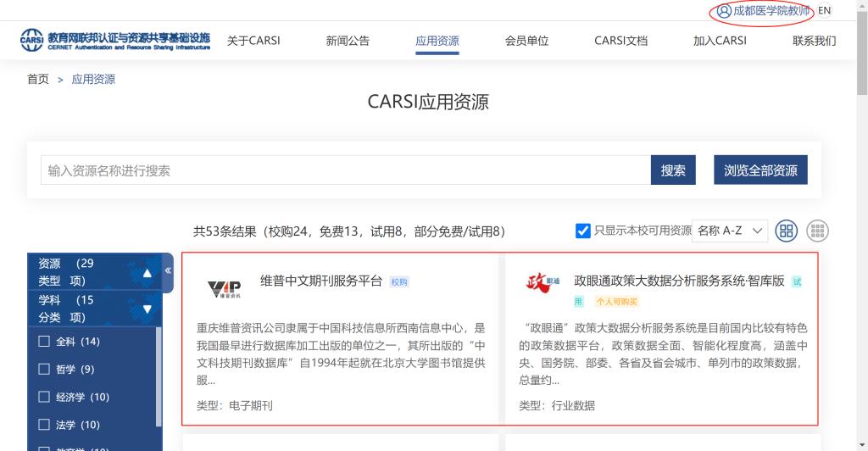Switch to the large grid view icon
This screenshot has width=868, height=451.
point(786,231)
